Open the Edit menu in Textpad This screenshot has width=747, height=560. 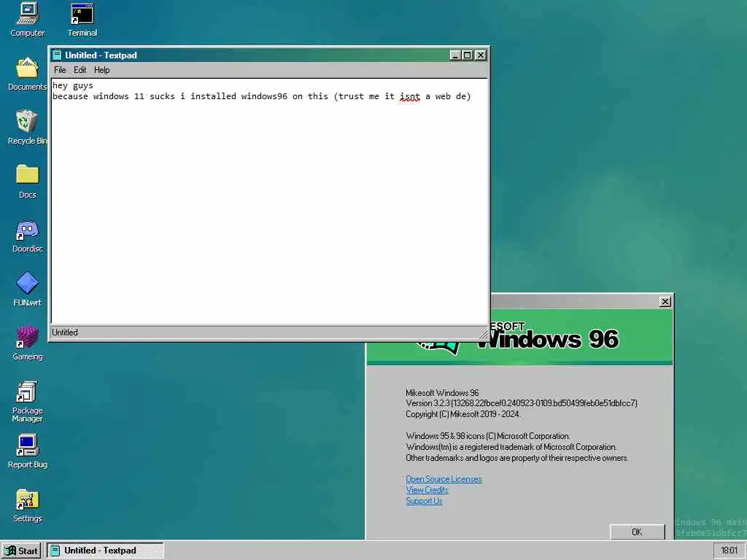[x=80, y=70]
